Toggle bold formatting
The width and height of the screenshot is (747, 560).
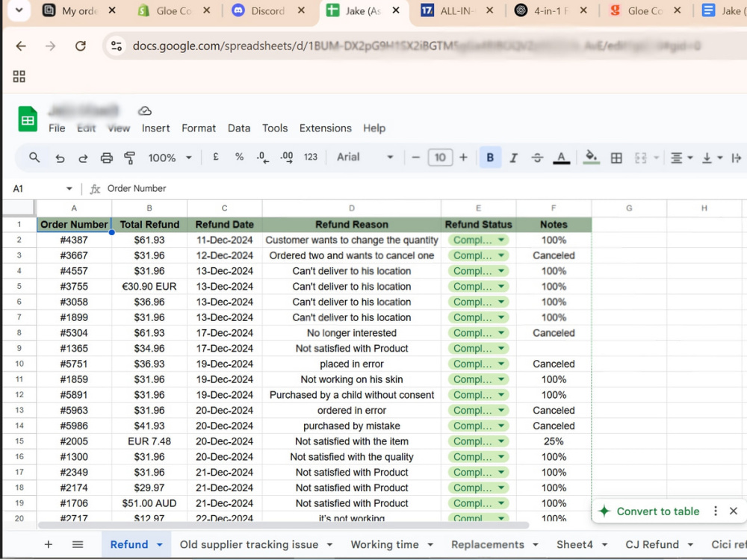pyautogui.click(x=490, y=158)
